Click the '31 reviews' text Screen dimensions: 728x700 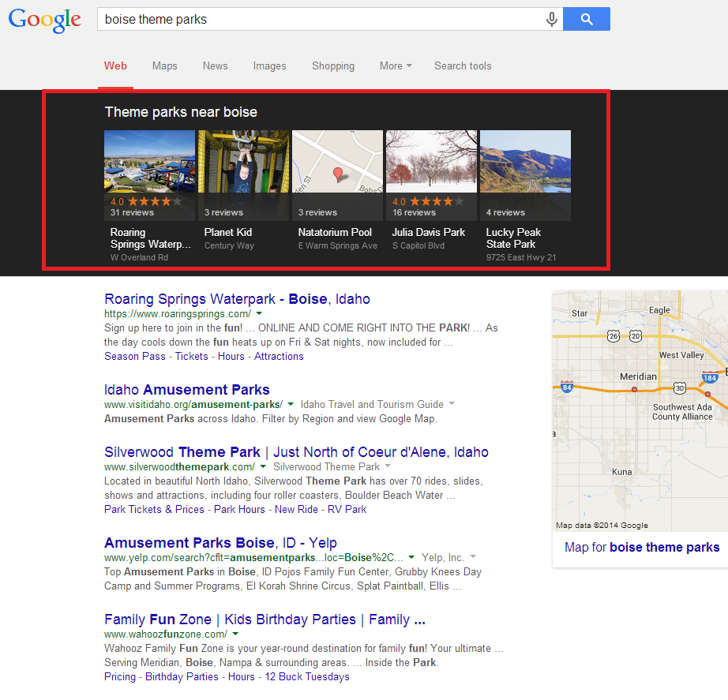132,212
